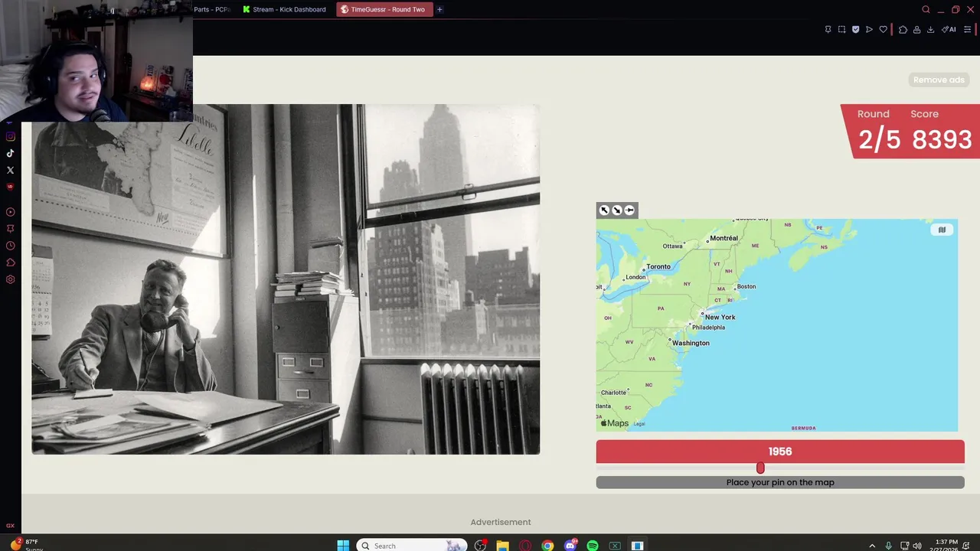Click the 1956 year display bar
The image size is (980, 551).
pyautogui.click(x=780, y=452)
